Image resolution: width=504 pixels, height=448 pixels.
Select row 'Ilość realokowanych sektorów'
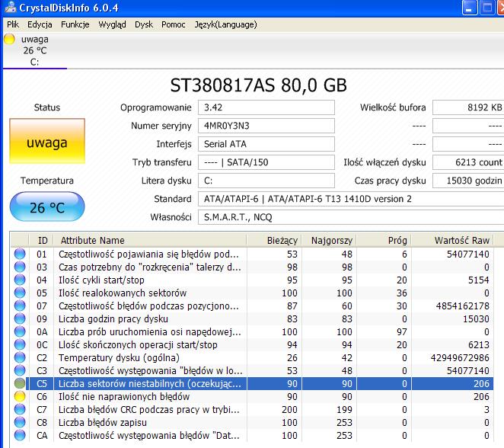[252, 293]
